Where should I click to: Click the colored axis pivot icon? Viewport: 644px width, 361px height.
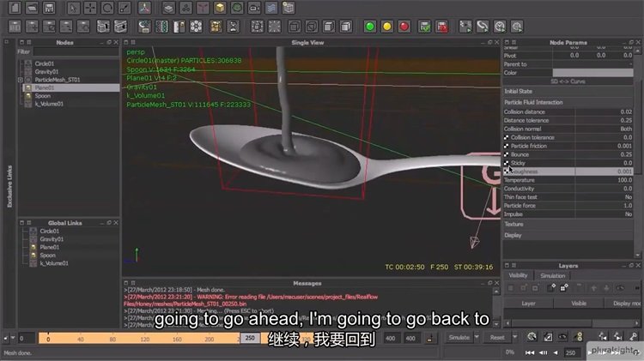click(144, 8)
